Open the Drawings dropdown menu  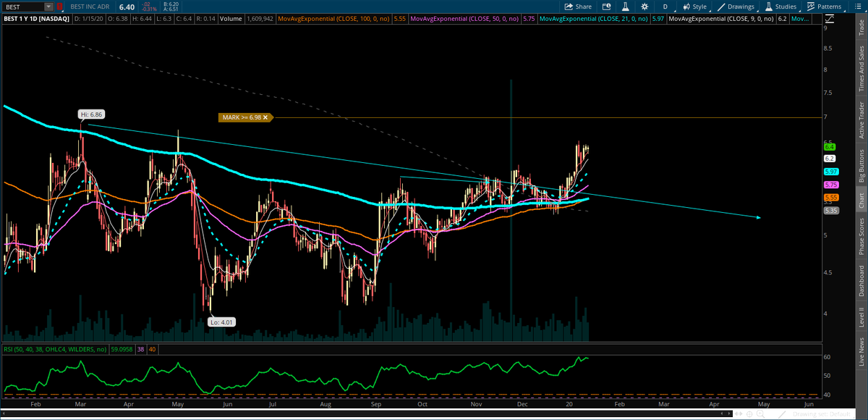(736, 7)
